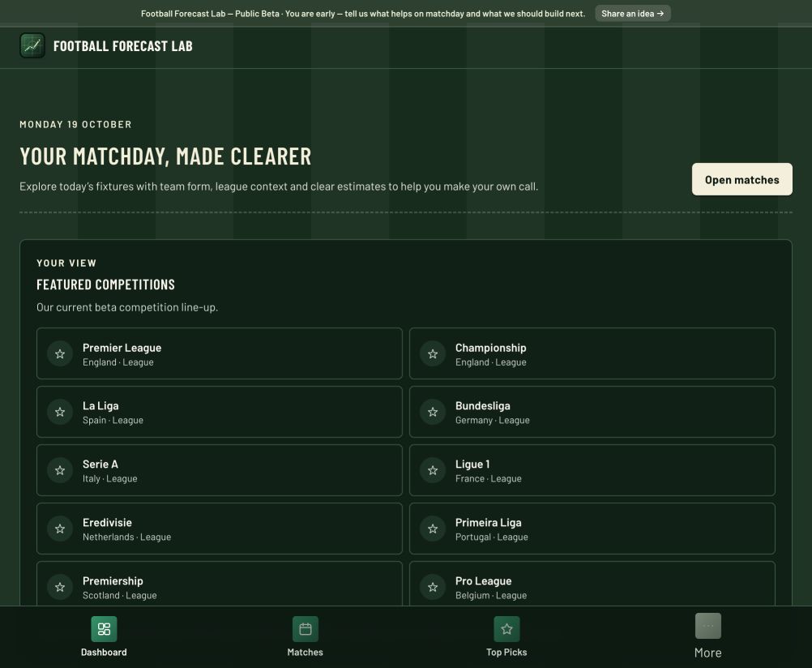The height and width of the screenshot is (668, 812).
Task: Star the Scottish Premiership competition
Action: [60, 587]
